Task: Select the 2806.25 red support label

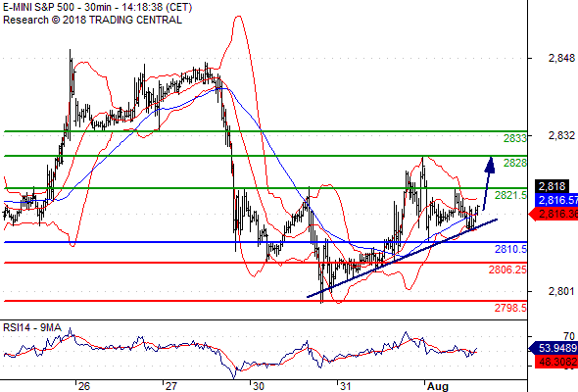Action: 508,269
